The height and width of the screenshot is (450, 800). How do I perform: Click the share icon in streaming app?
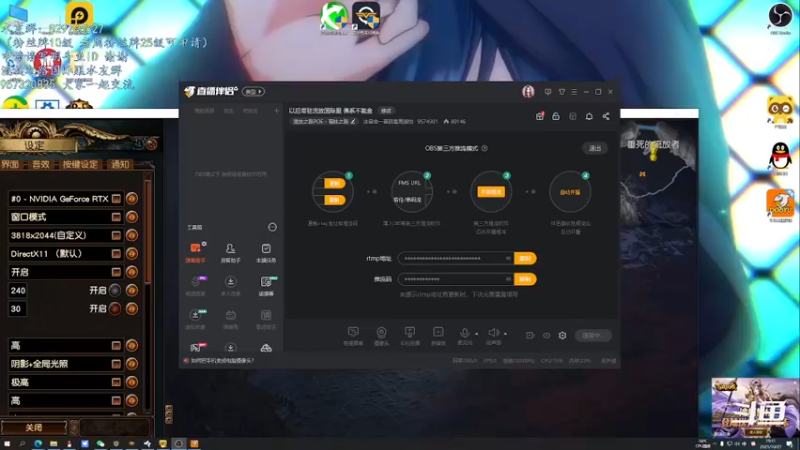tap(606, 116)
